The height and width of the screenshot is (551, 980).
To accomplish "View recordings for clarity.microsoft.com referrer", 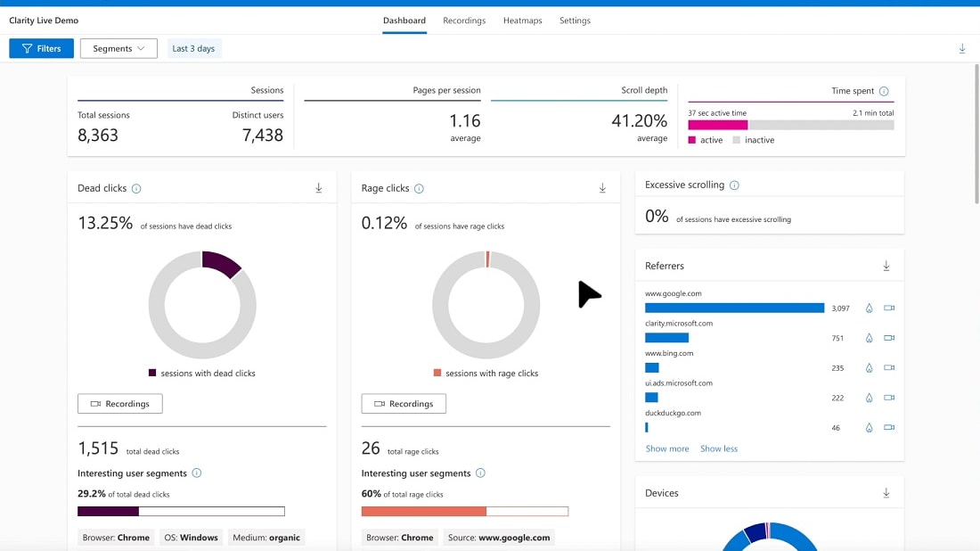I will coord(889,338).
